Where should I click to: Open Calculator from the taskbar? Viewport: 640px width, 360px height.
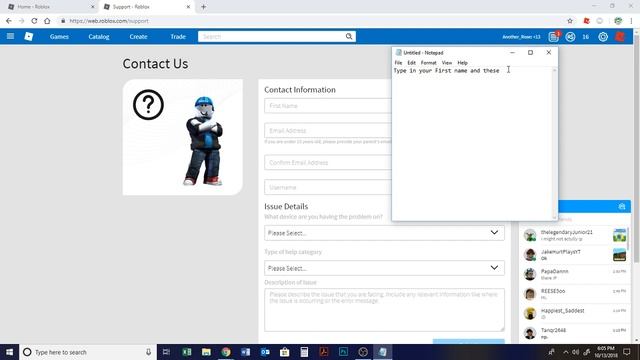click(x=304, y=352)
